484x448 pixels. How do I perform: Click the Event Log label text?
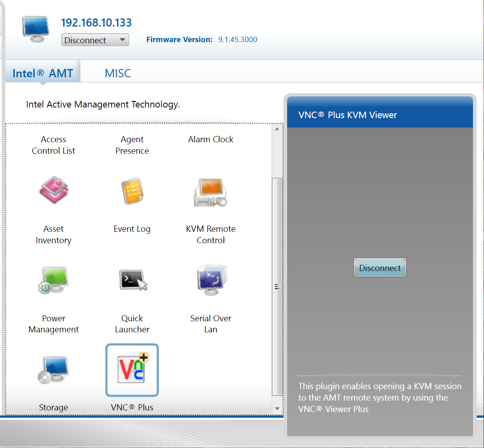(132, 229)
